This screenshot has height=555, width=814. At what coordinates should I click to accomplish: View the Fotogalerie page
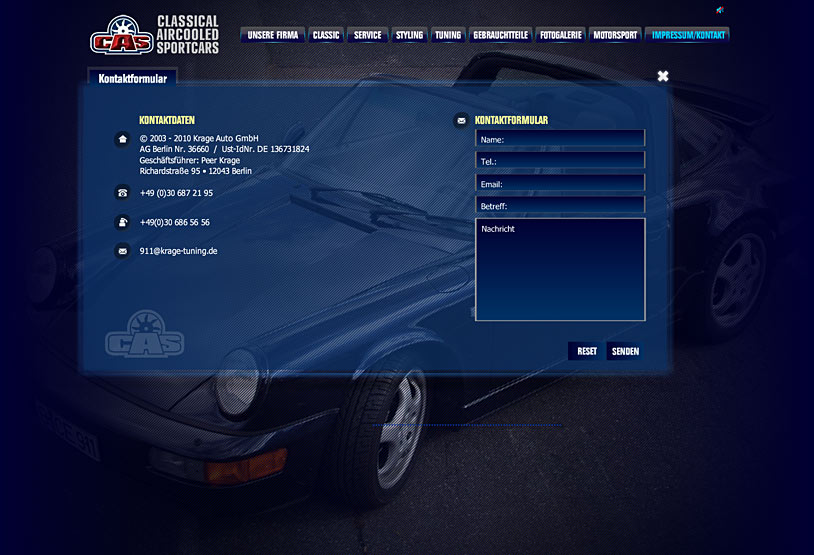[x=560, y=35]
